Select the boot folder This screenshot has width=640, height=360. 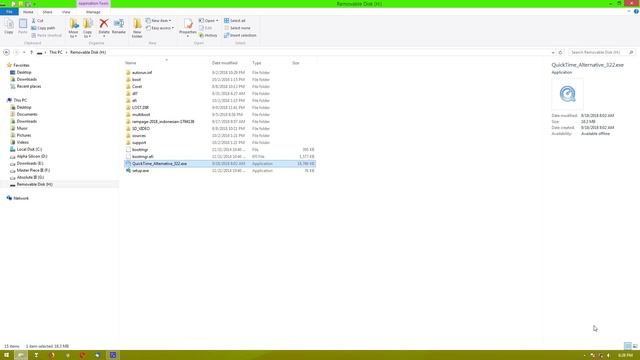136,80
